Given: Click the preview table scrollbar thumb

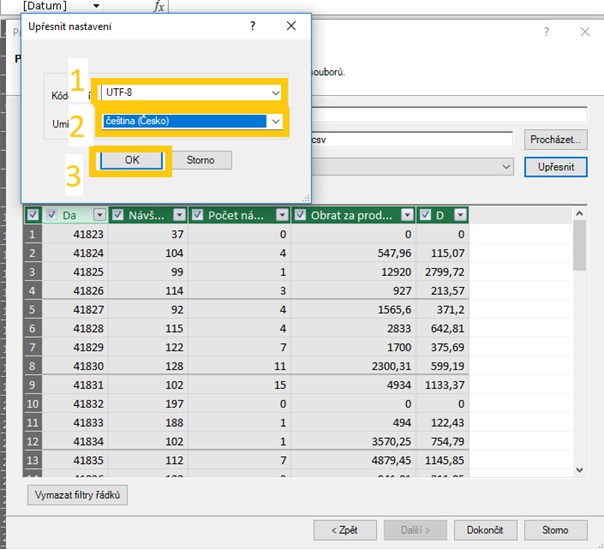Looking at the screenshot, I should 579,245.
